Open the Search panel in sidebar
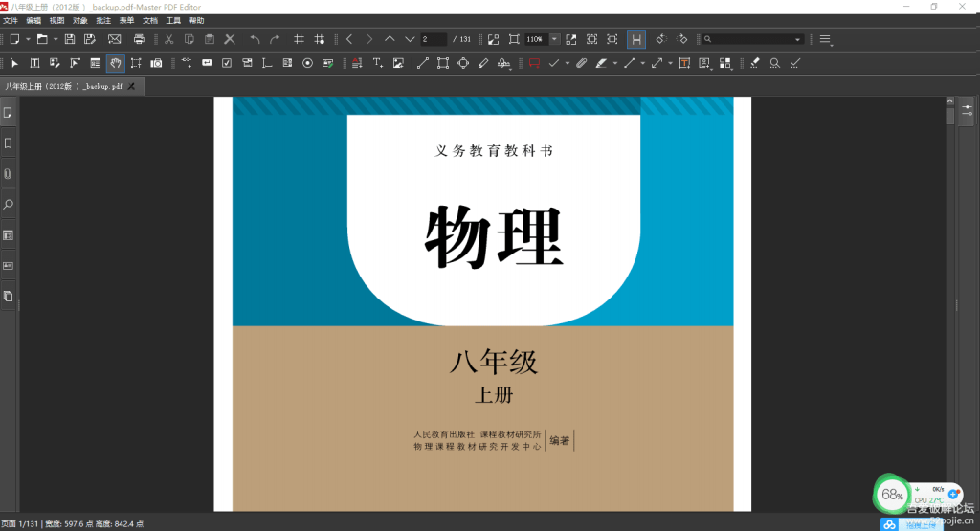The width and height of the screenshot is (980, 531). (x=8, y=205)
